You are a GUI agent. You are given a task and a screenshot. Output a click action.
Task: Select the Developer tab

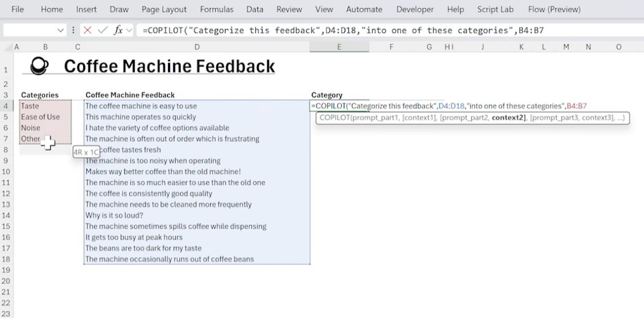tap(415, 9)
